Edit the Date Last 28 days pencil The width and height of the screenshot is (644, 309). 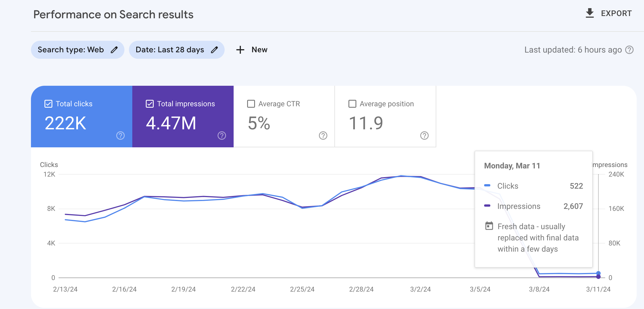(214, 50)
